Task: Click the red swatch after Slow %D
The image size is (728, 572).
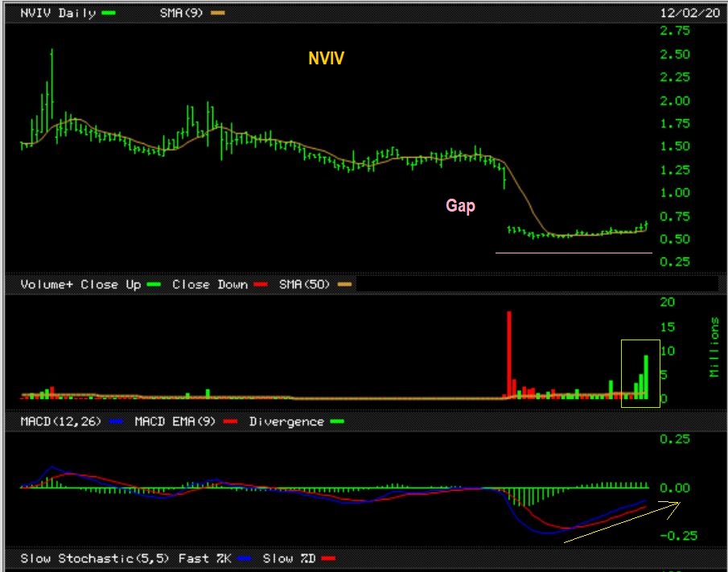Action: click(x=328, y=558)
